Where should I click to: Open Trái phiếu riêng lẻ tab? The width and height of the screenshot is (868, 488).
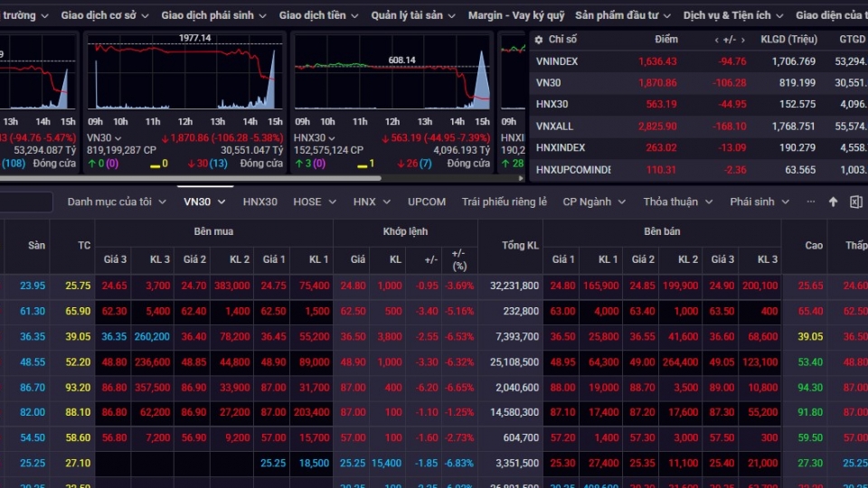pyautogui.click(x=504, y=202)
